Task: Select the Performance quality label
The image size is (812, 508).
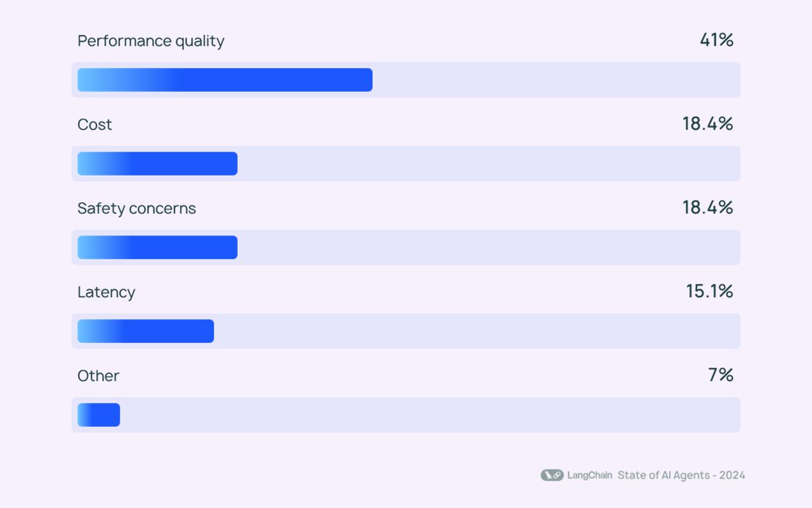Action: 151,41
